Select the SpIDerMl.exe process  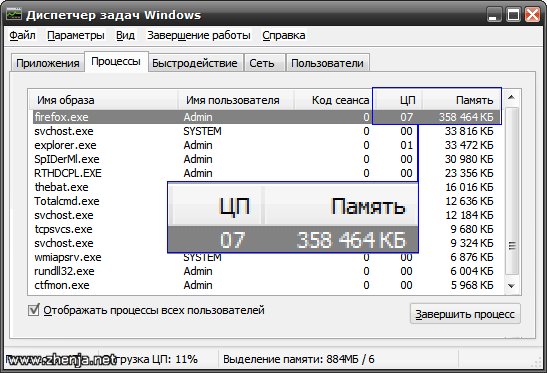pyautogui.click(x=267, y=159)
